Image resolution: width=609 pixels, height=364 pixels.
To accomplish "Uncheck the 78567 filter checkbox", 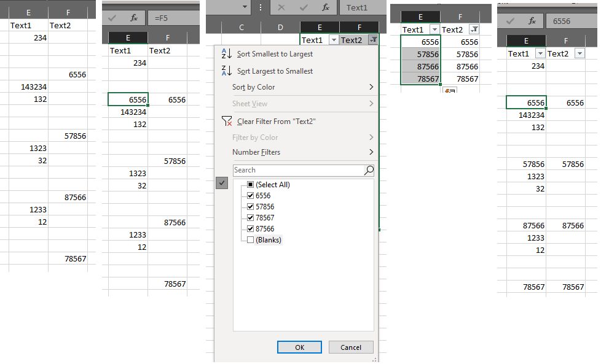I will (x=251, y=218).
